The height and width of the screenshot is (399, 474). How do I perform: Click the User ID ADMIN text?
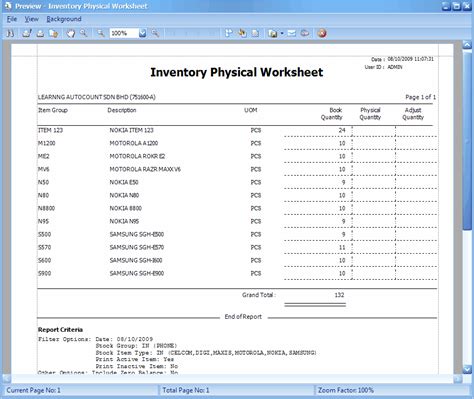pyautogui.click(x=384, y=67)
